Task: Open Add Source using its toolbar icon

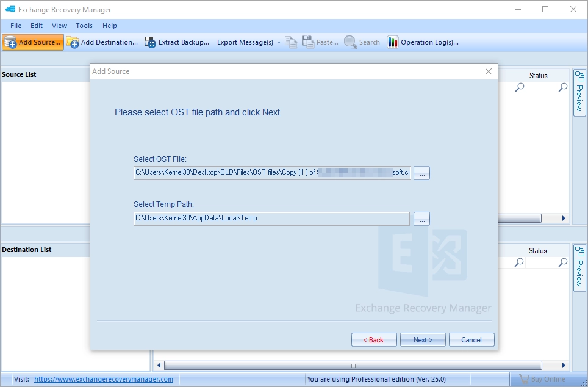Action: pyautogui.click(x=11, y=42)
